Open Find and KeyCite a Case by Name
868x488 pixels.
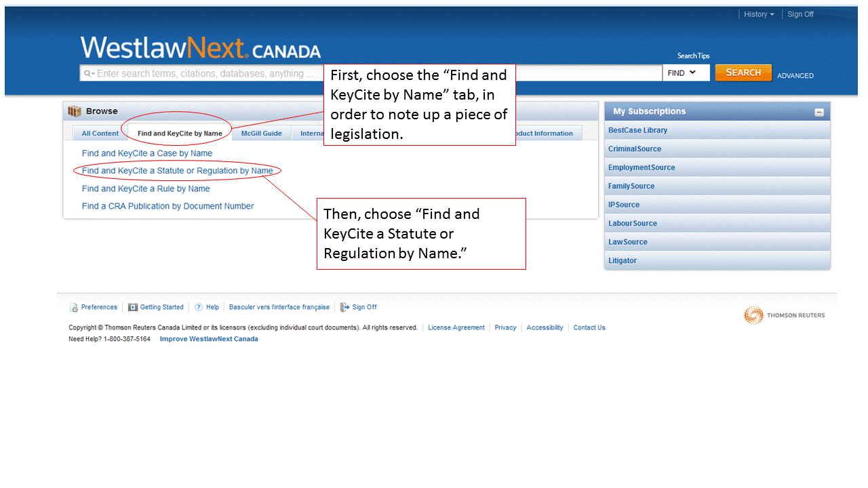tap(147, 153)
